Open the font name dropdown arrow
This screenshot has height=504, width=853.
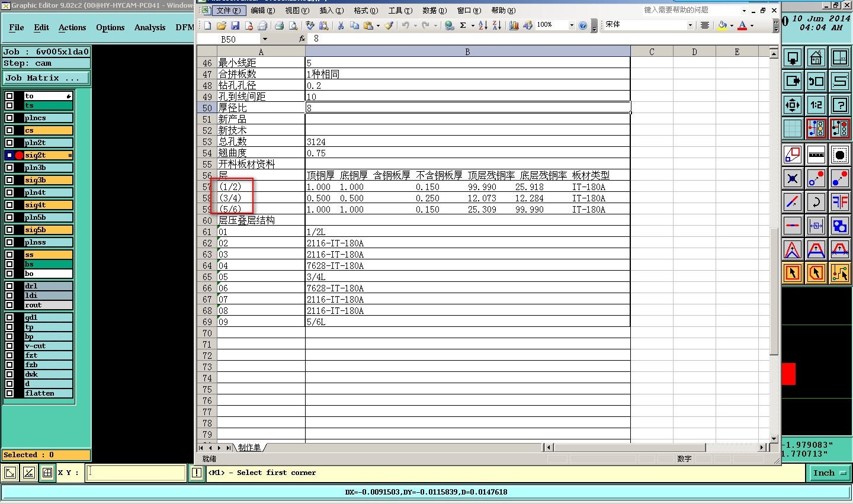690,25
